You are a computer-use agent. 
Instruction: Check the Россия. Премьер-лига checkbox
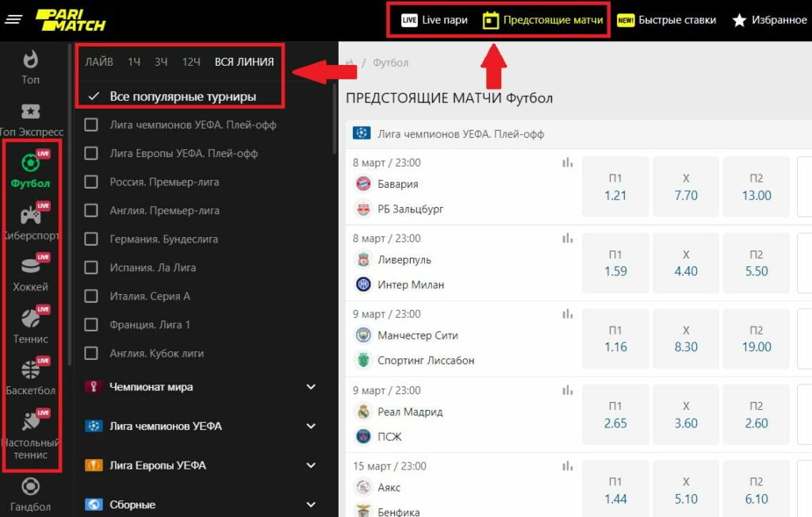tap(91, 182)
